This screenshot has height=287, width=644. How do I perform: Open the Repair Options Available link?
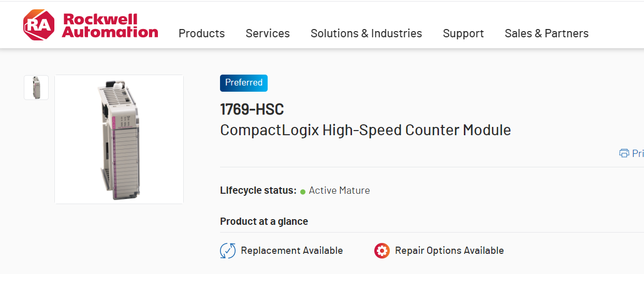point(449,251)
